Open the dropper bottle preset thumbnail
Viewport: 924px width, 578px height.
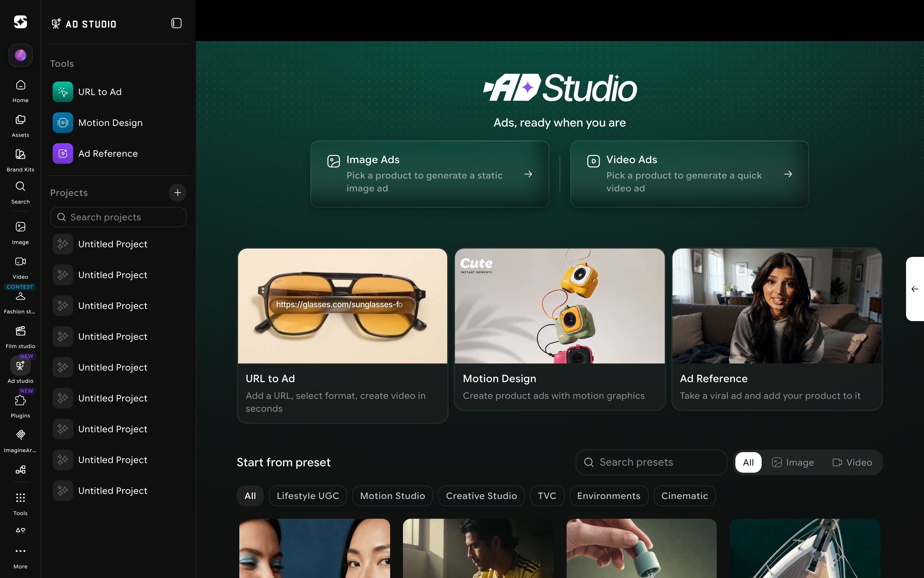pyautogui.click(x=641, y=548)
